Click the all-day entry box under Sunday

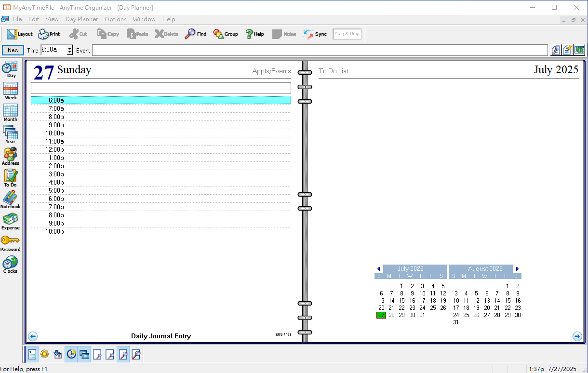pos(161,88)
